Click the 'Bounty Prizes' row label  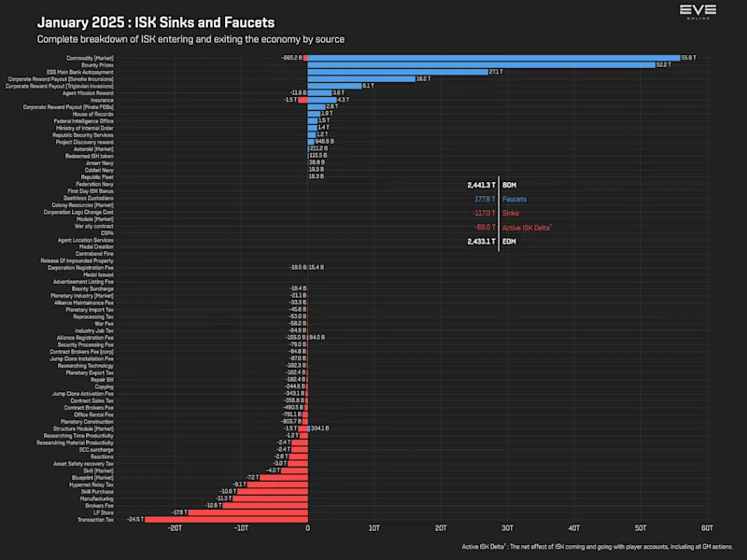(x=97, y=65)
